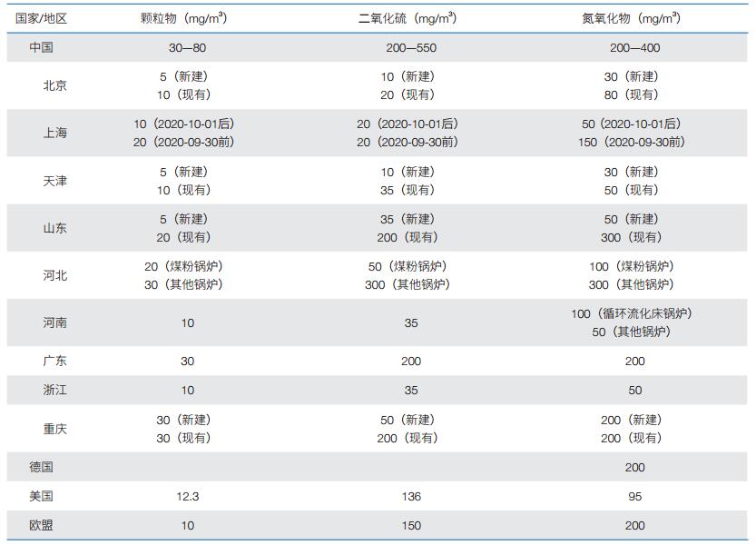Select the 美国 row label
The image size is (756, 545).
42,496
